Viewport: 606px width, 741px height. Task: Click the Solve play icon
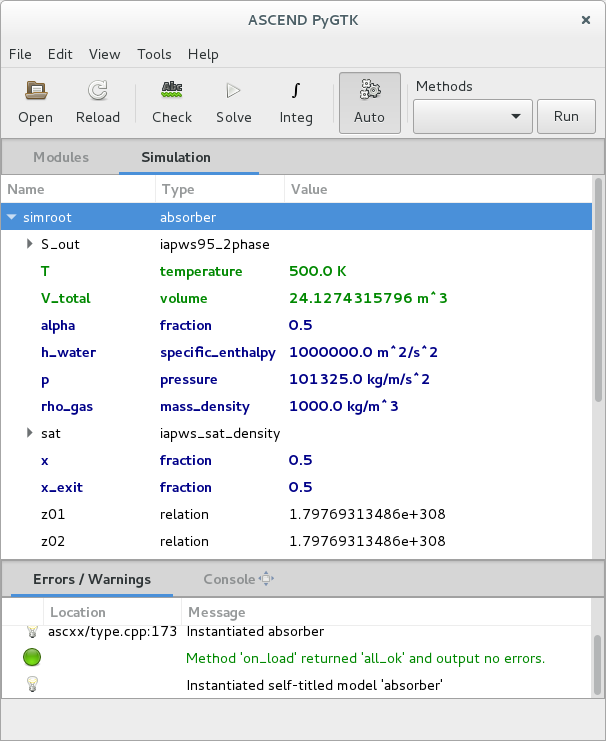[234, 91]
